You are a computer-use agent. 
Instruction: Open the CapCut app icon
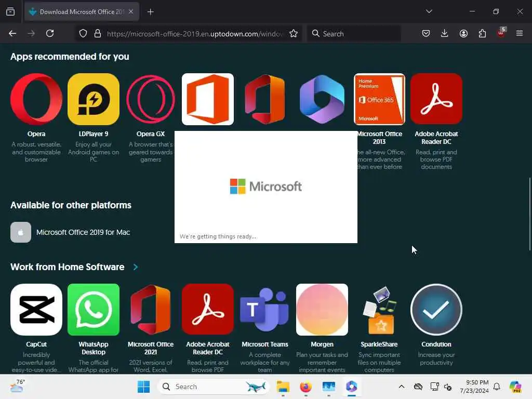click(36, 310)
